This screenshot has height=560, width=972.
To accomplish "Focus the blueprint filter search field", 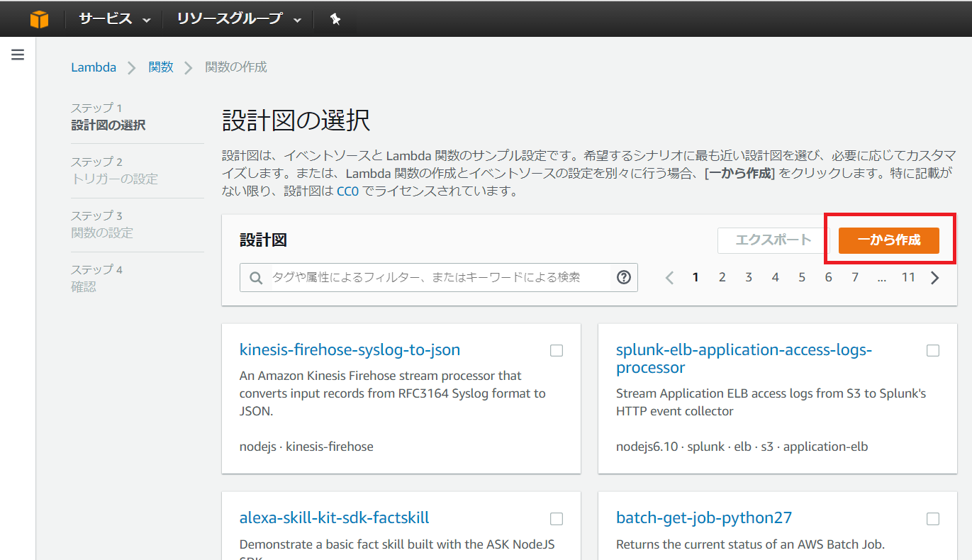I will click(440, 277).
